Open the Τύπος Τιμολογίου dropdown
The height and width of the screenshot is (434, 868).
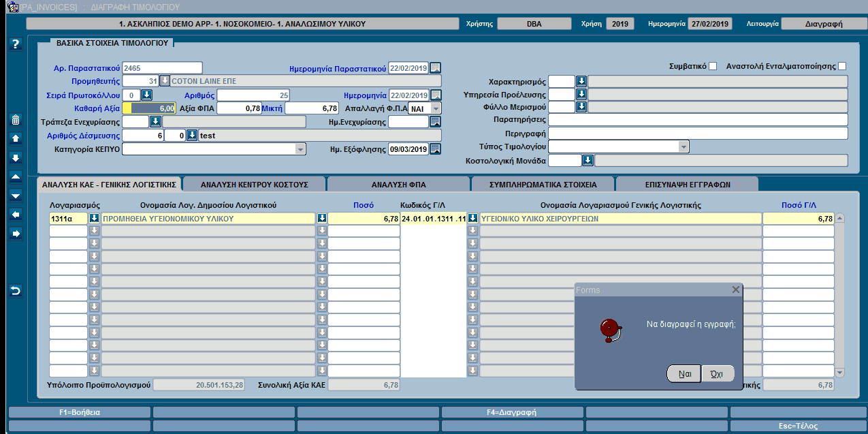pos(684,146)
